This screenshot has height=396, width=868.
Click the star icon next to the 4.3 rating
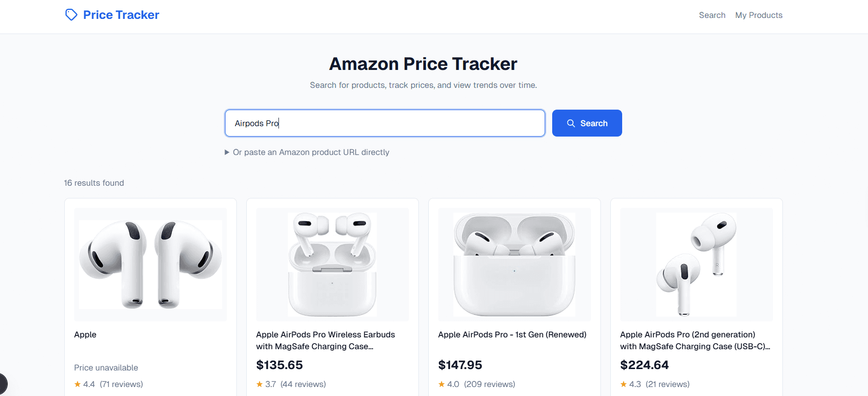(x=623, y=384)
